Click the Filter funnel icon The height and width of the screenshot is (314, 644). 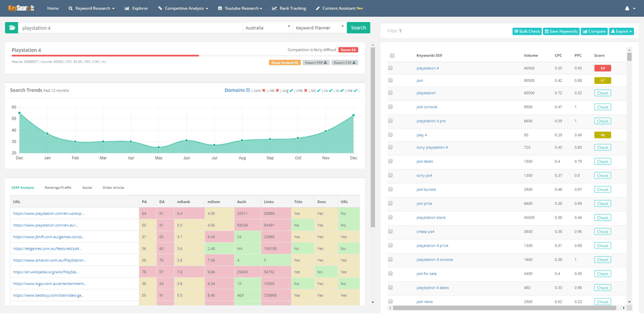point(400,31)
